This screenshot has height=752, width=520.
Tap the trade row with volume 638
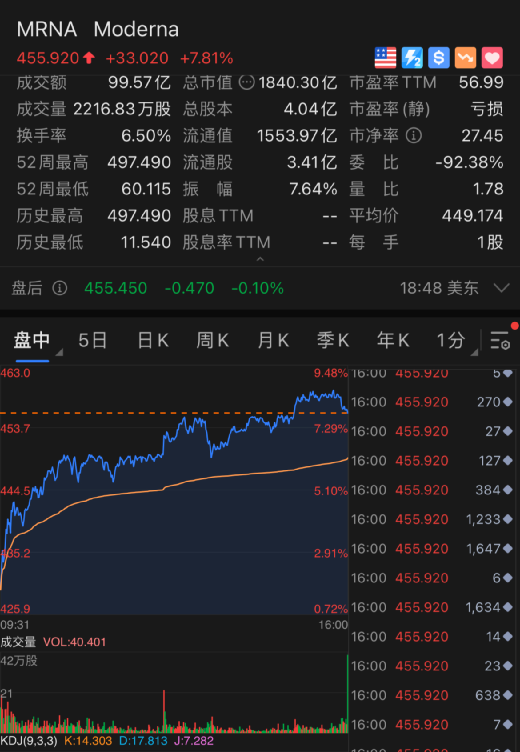click(434, 695)
